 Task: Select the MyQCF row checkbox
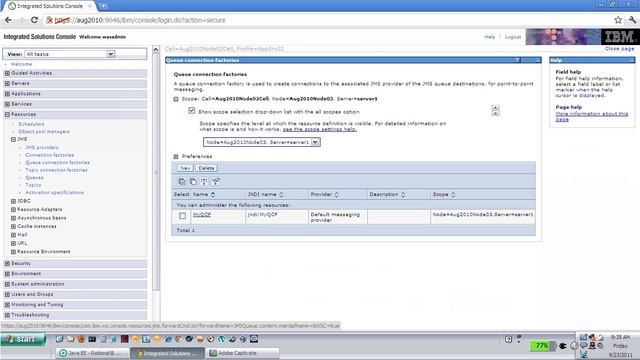(182, 216)
